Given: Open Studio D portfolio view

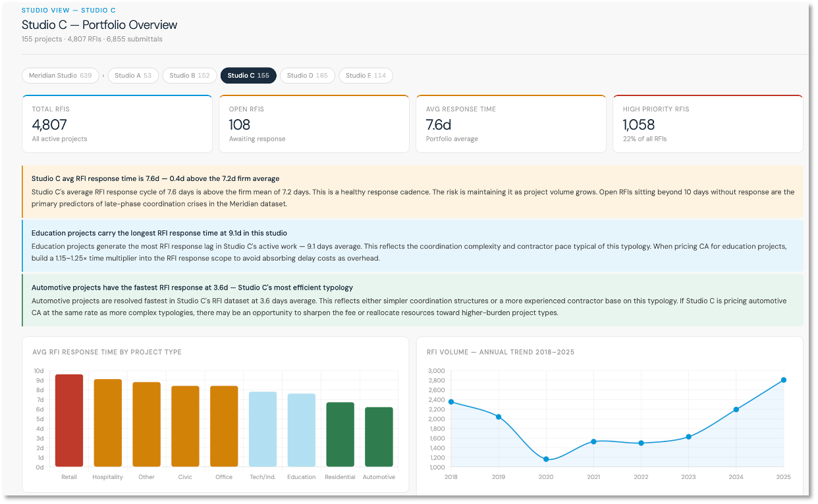Looking at the screenshot, I should click(308, 76).
